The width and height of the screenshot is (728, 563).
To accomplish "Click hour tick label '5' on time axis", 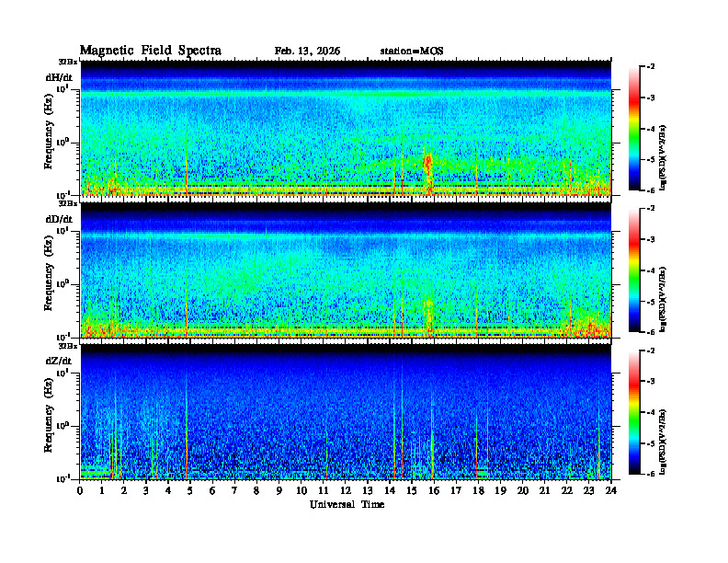I will click(190, 491).
